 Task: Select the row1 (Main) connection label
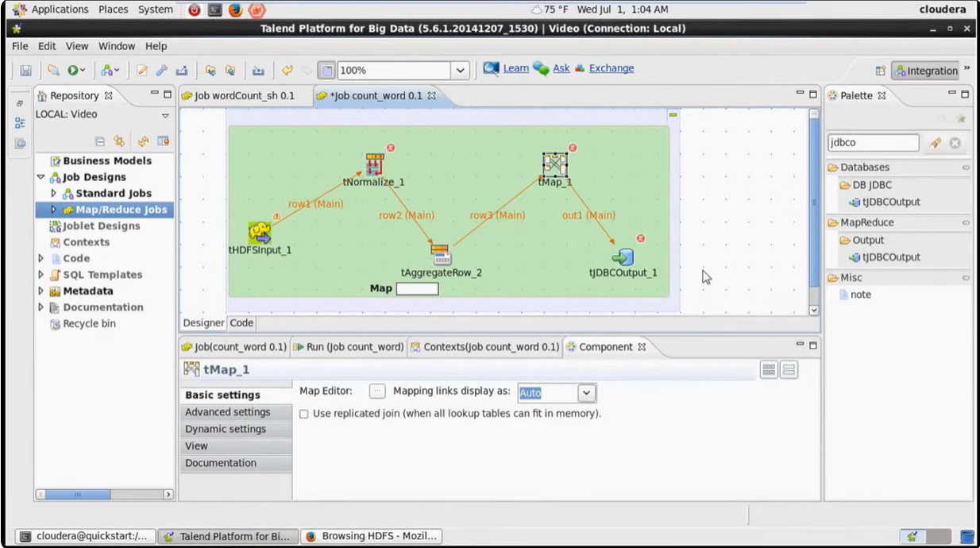(315, 204)
